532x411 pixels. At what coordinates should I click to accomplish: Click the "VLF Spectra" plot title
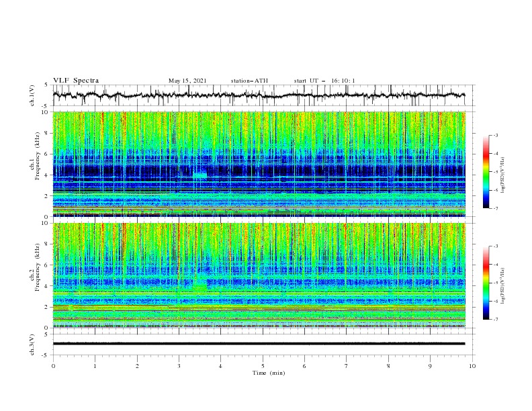(76, 81)
